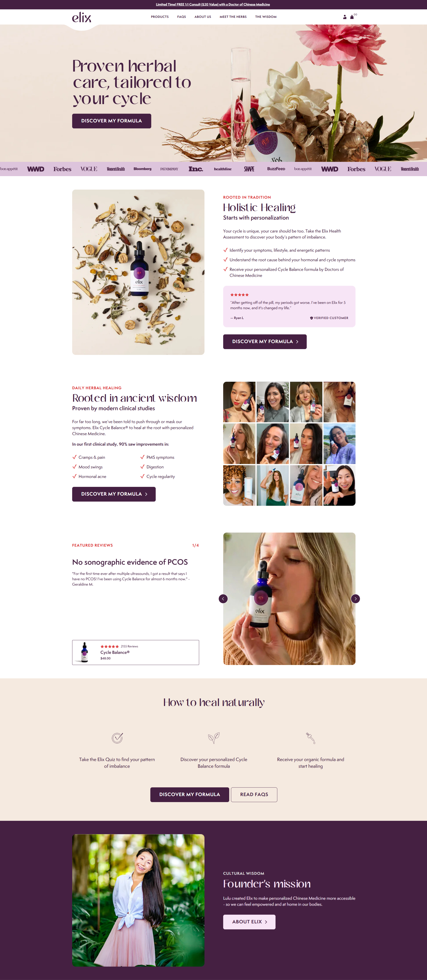Click the dropper formula icon

(311, 738)
